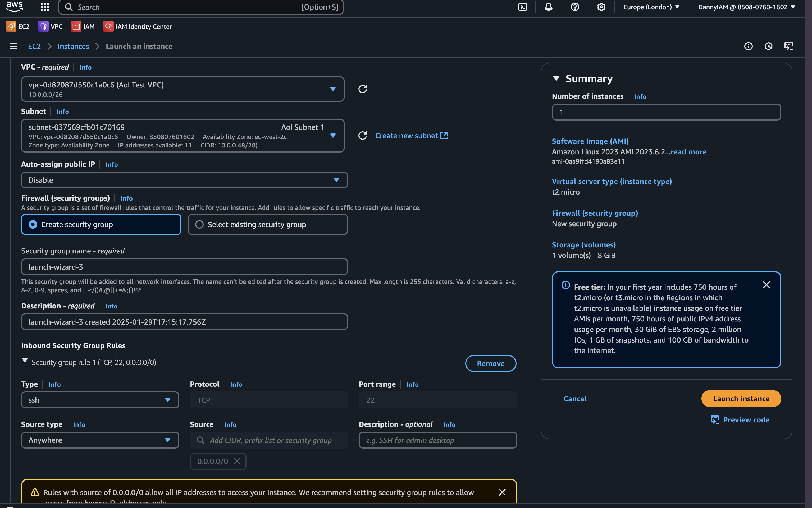Open the Source type Anywhere dropdown

point(100,440)
